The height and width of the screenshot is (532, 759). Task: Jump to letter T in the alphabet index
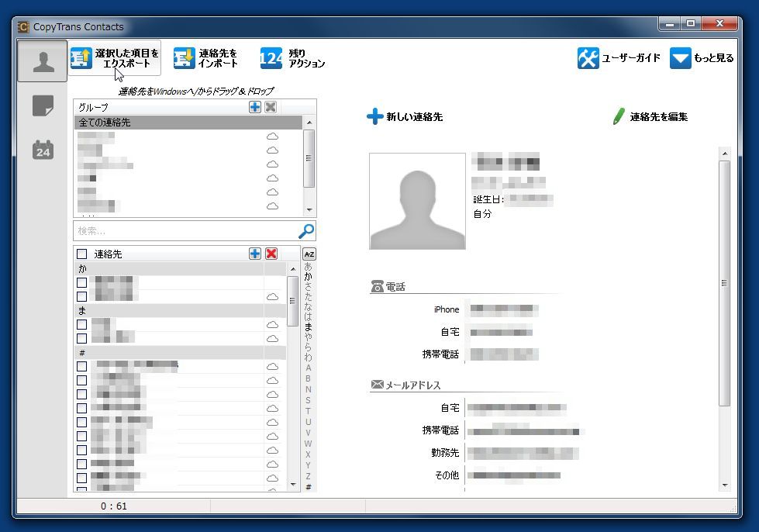coord(309,411)
